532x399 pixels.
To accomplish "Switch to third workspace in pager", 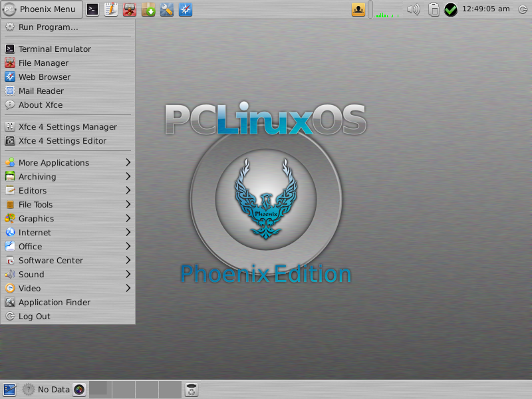I will (x=146, y=390).
